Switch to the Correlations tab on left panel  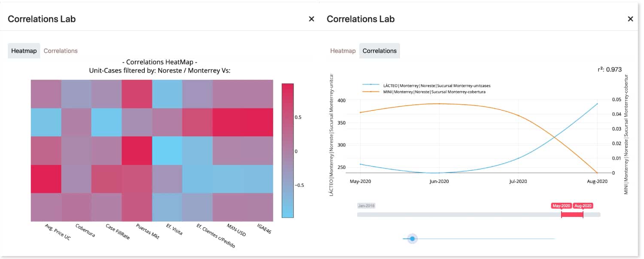[61, 50]
